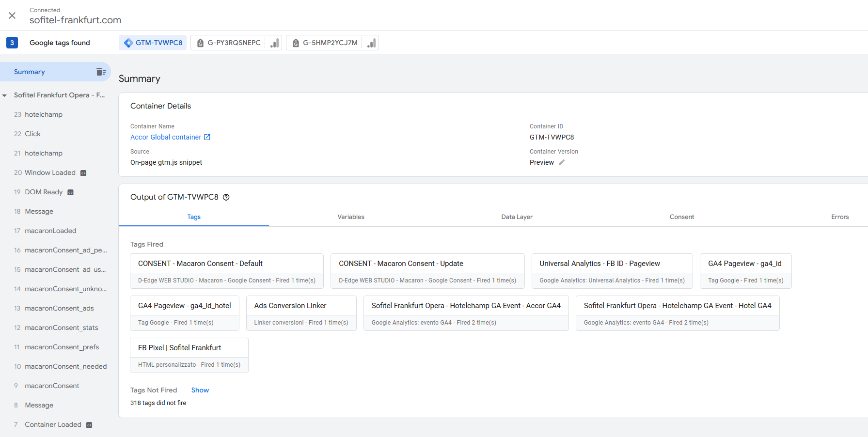Image resolution: width=868 pixels, height=437 pixels.
Task: Switch to the Data Layer tab
Action: pyautogui.click(x=517, y=217)
